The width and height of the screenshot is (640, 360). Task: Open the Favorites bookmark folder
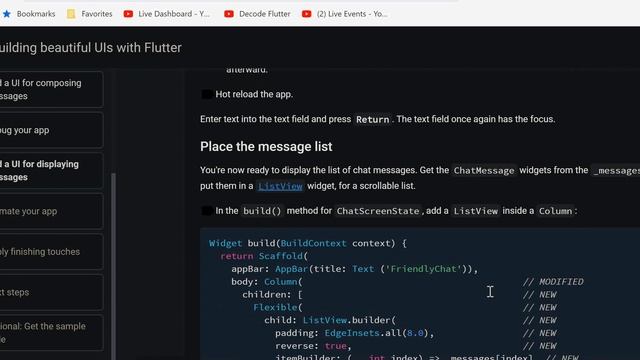(90, 14)
